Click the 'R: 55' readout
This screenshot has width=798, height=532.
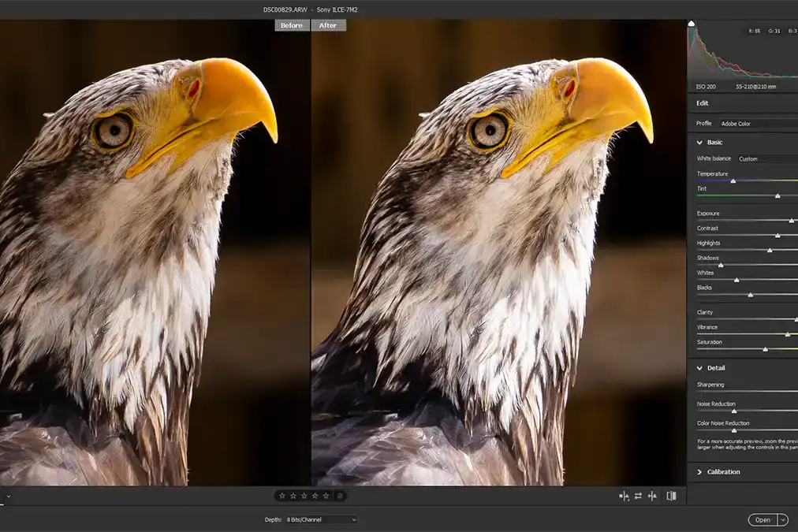(x=754, y=31)
